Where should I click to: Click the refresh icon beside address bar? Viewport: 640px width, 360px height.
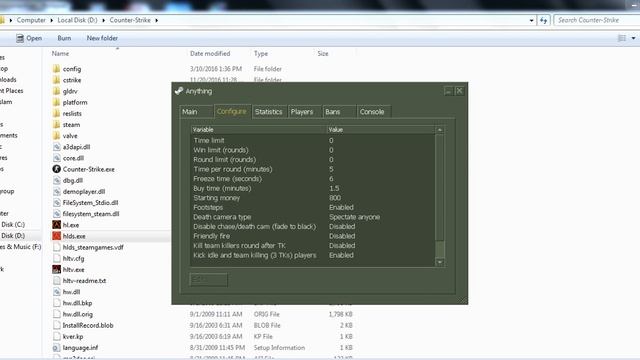point(543,20)
